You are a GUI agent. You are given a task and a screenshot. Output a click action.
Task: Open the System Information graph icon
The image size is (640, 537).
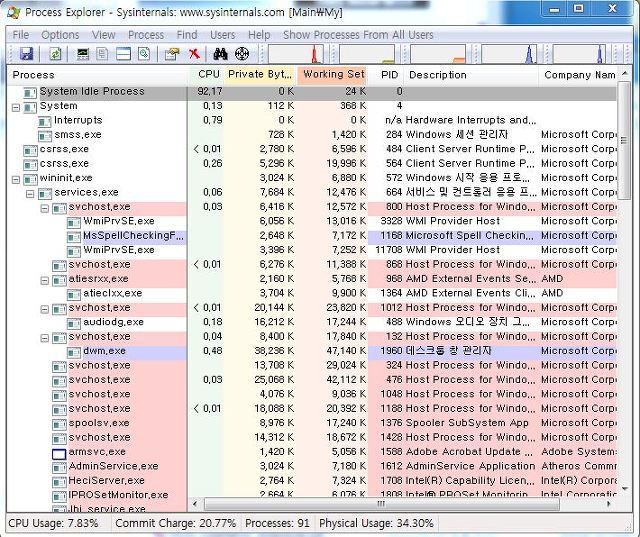click(x=83, y=54)
